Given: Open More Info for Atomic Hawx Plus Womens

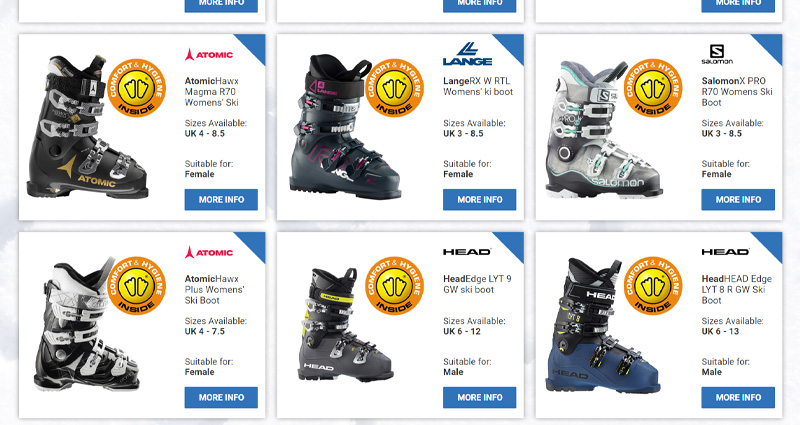Looking at the screenshot, I should click(221, 397).
